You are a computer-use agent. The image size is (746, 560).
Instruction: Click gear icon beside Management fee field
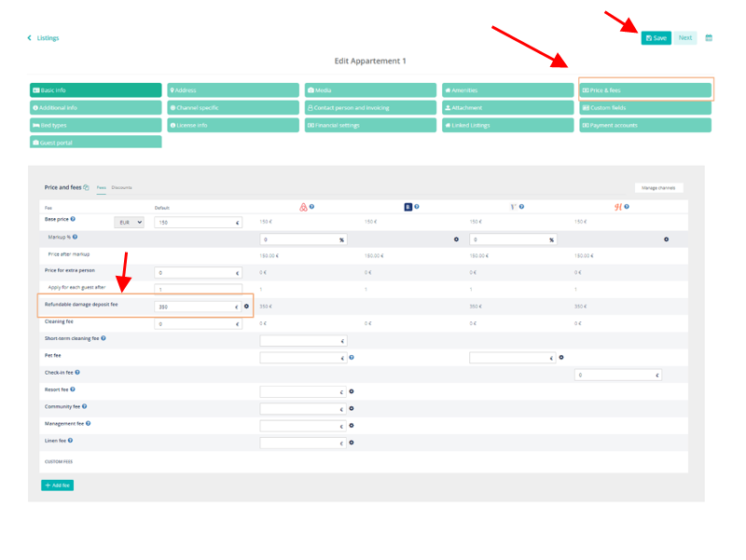352,426
